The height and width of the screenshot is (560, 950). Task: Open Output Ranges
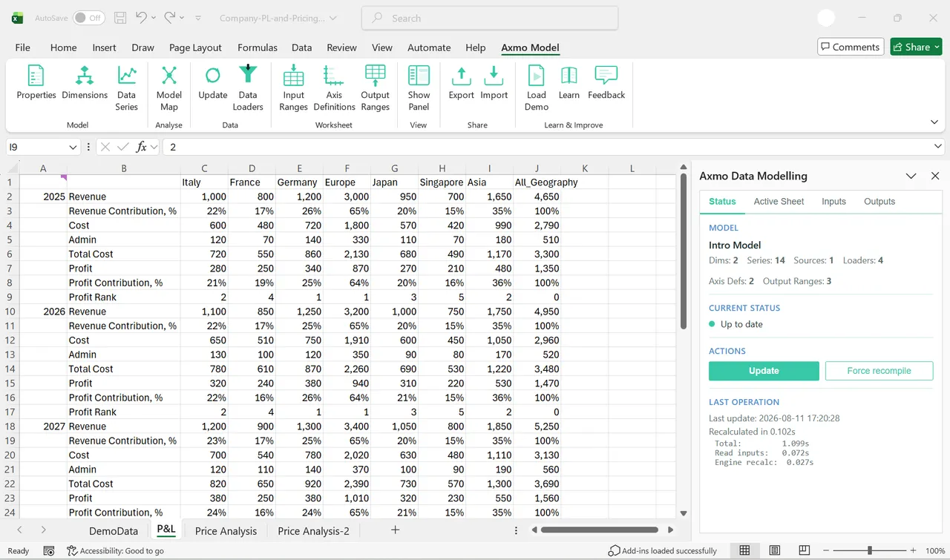(x=376, y=88)
